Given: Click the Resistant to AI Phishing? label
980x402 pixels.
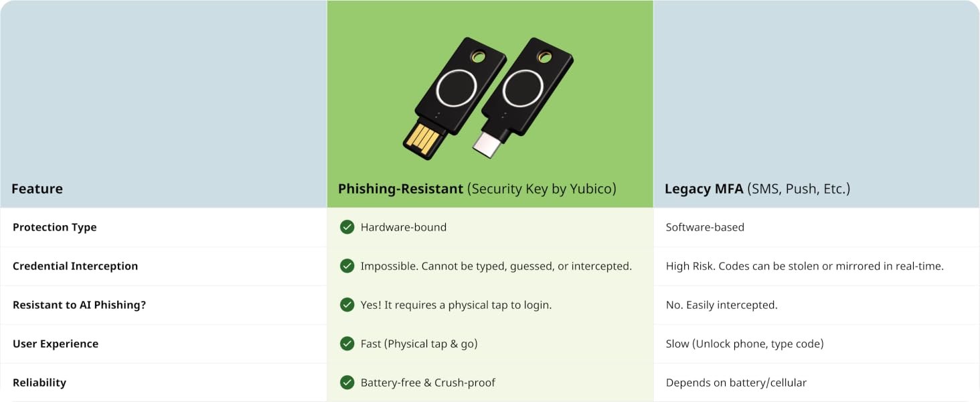Looking at the screenshot, I should click(79, 305).
